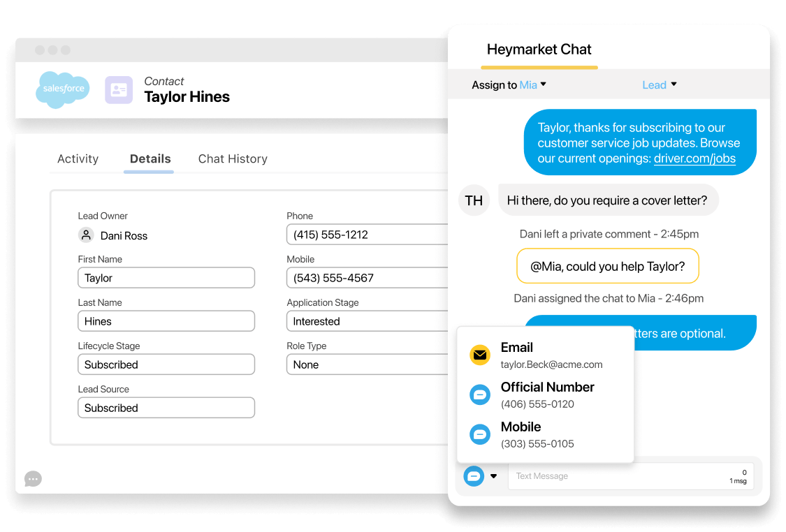The image size is (786, 532).
Task: Click the First Name field containing Taylor
Action: (166, 278)
